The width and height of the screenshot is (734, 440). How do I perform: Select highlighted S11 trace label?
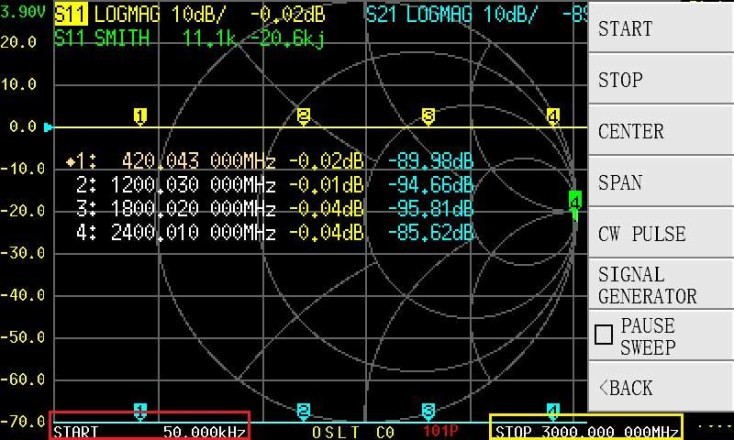(71, 15)
